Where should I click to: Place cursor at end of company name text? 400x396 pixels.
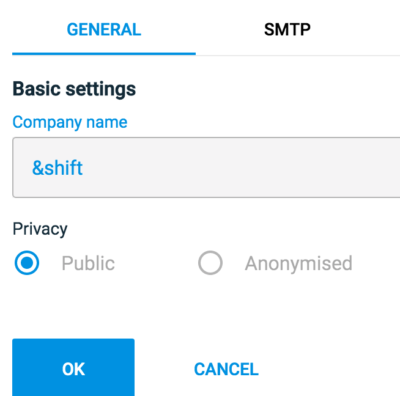(x=83, y=168)
